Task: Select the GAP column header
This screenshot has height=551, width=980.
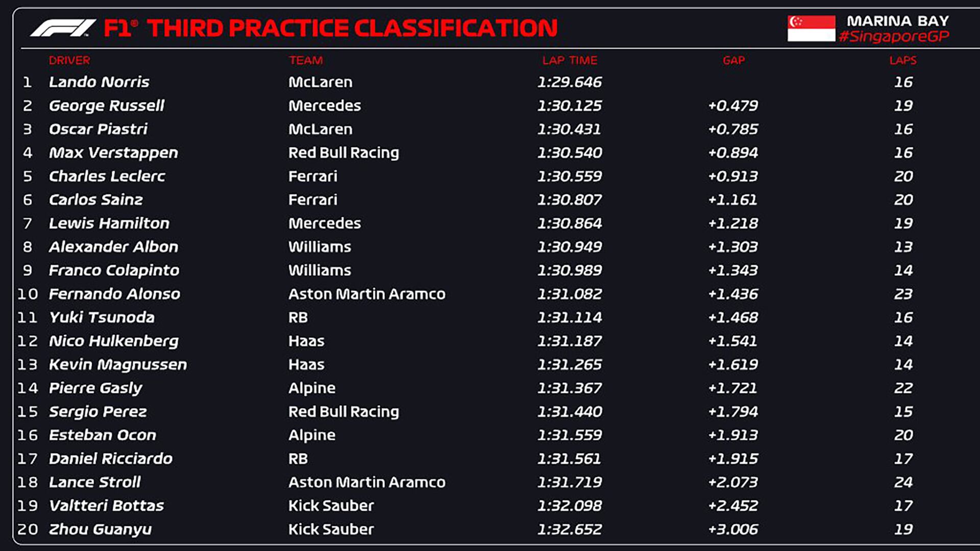Action: point(733,60)
